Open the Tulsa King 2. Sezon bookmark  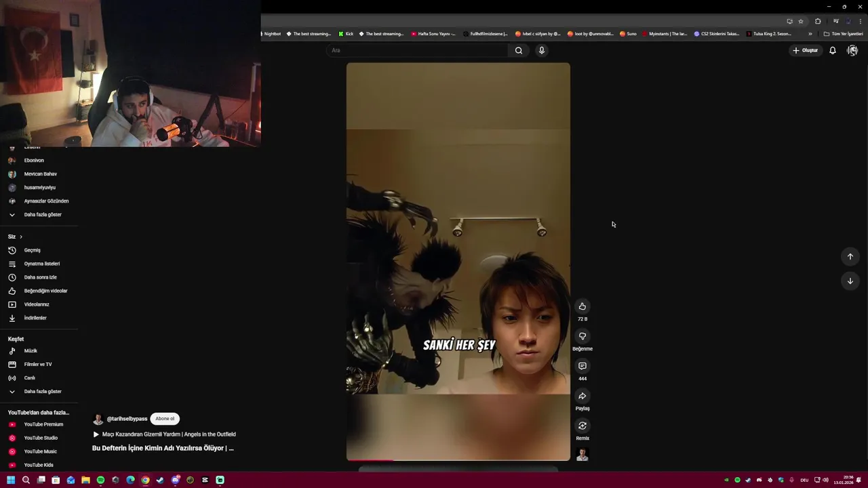(769, 34)
